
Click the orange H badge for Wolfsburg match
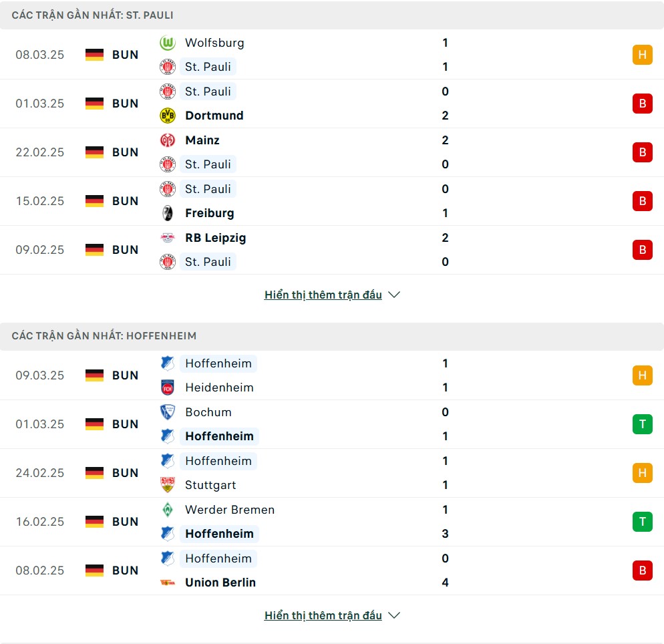tap(643, 55)
